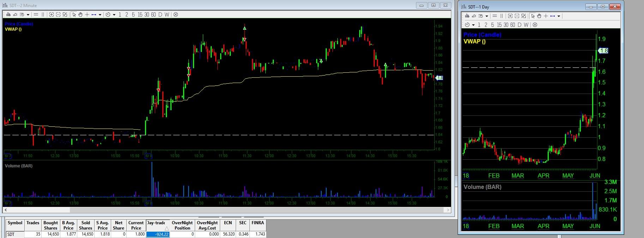Set 2 Minute chart to 5 minute interval
Image resolution: width=644 pixels, height=238 pixels.
point(133,14)
